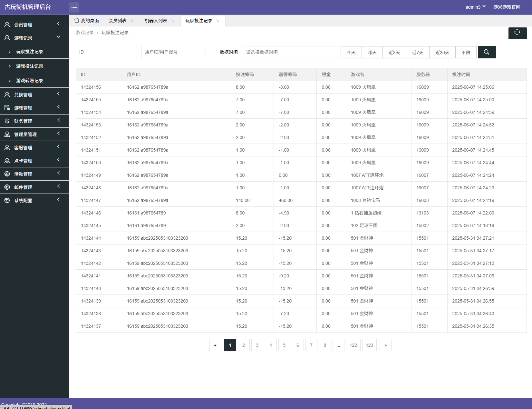Screen dimensions: 532x409
Task: Expand the 财务管理 menu chevron
Action: click(x=59, y=120)
